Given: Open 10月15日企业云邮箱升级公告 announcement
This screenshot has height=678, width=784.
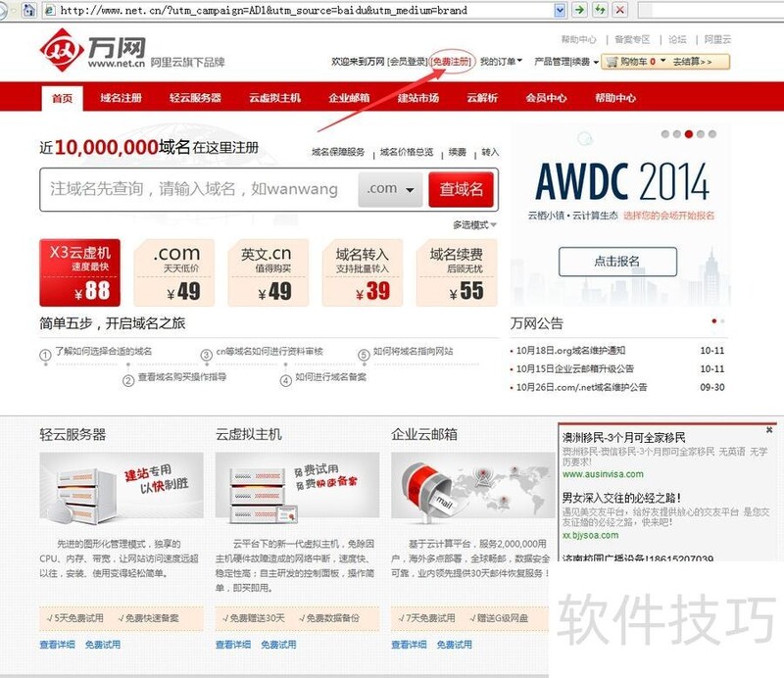Looking at the screenshot, I should 575,369.
